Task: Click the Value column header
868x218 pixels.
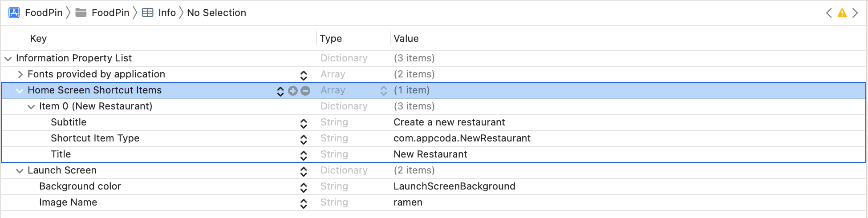Action: [x=406, y=38]
